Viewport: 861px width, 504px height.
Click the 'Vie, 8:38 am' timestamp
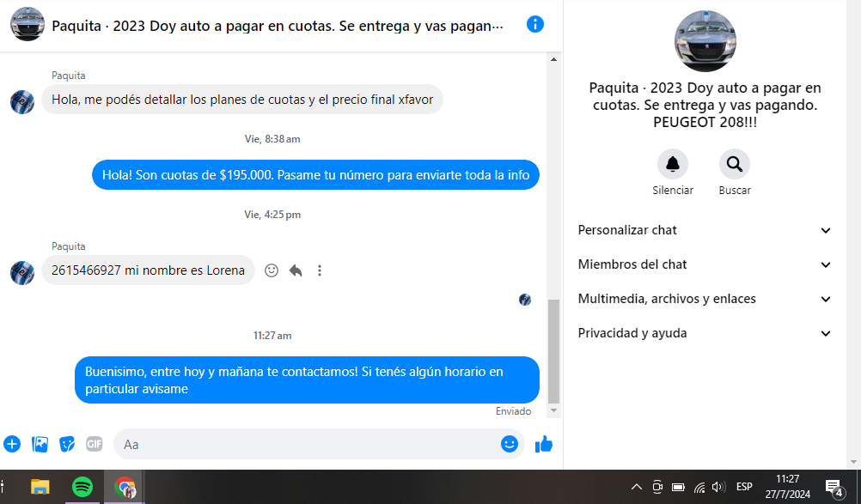[272, 139]
